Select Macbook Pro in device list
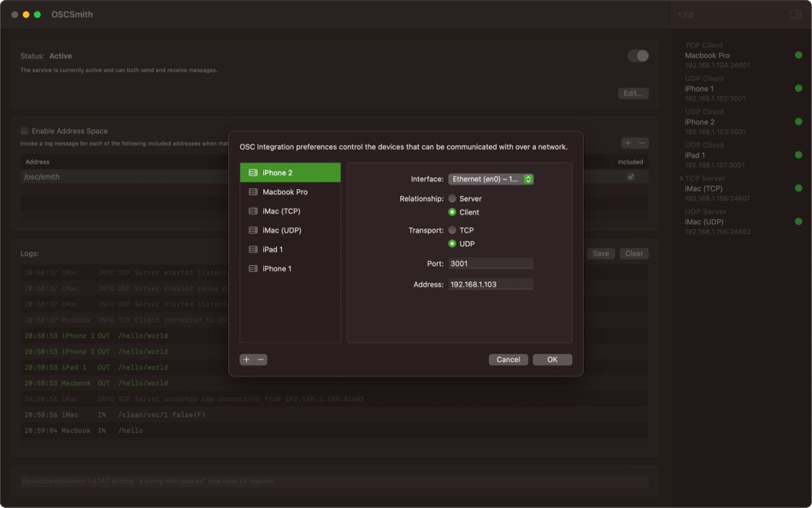 290,192
